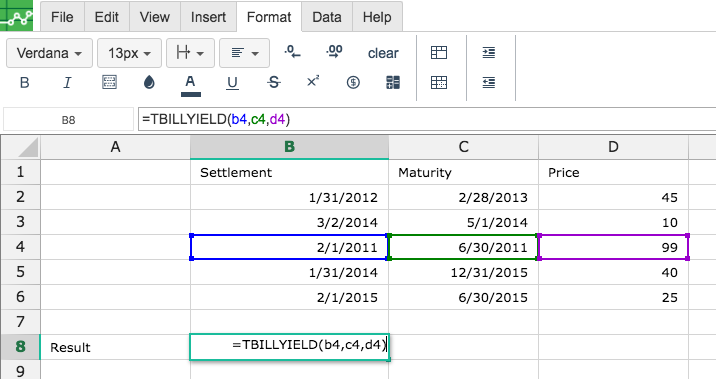Increase decimal places
This screenshot has height=379, width=716.
point(334,52)
